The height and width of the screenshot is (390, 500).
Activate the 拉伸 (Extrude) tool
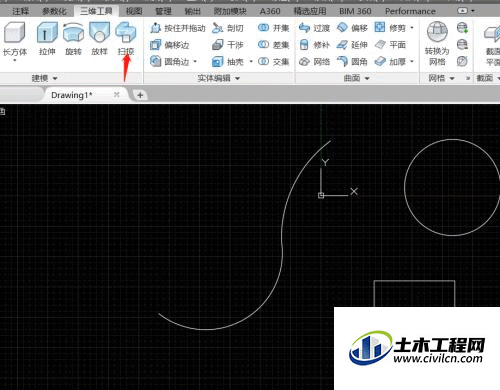[47, 38]
